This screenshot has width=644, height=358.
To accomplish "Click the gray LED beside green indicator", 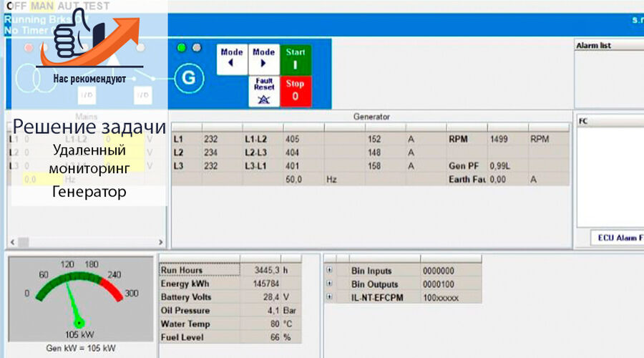I will pos(197,48).
